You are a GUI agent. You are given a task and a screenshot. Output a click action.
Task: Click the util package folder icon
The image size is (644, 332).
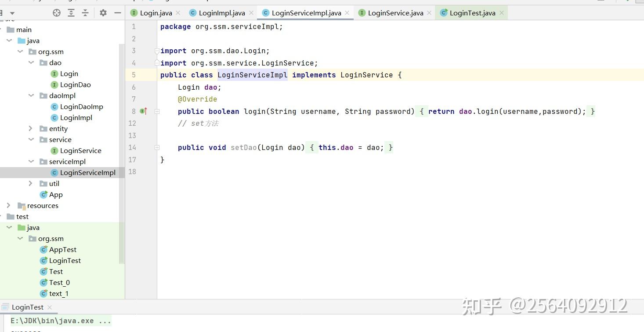pos(43,183)
